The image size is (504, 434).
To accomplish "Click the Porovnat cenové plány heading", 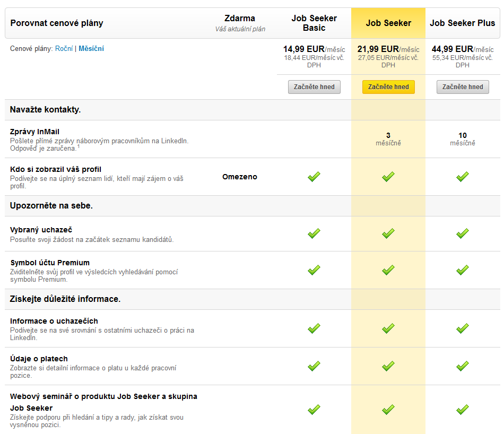I will point(57,23).
